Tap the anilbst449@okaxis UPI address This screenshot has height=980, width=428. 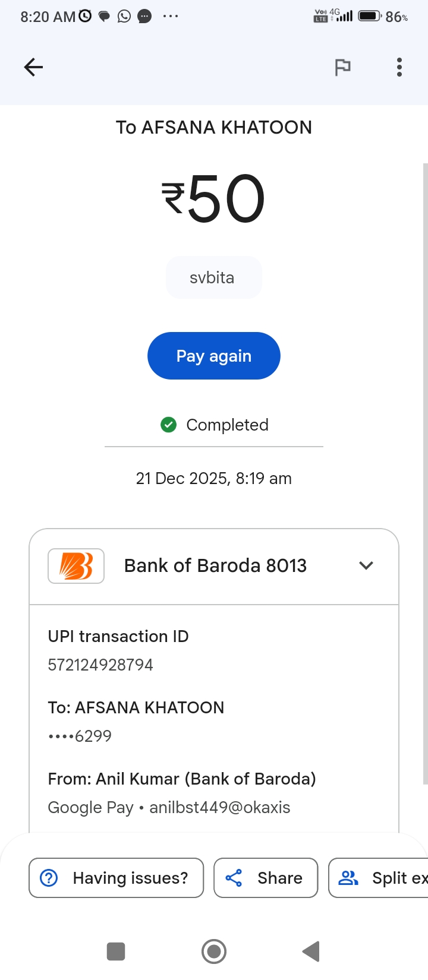[x=220, y=808]
